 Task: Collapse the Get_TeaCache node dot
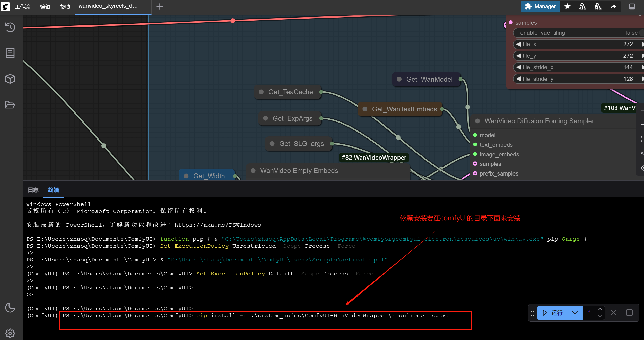click(x=261, y=92)
